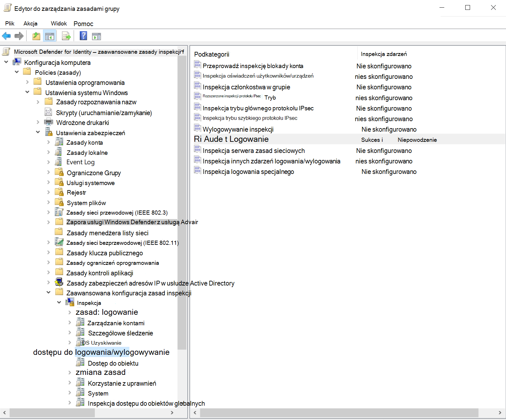Click the Back arrow toolbar icon

[6, 36]
